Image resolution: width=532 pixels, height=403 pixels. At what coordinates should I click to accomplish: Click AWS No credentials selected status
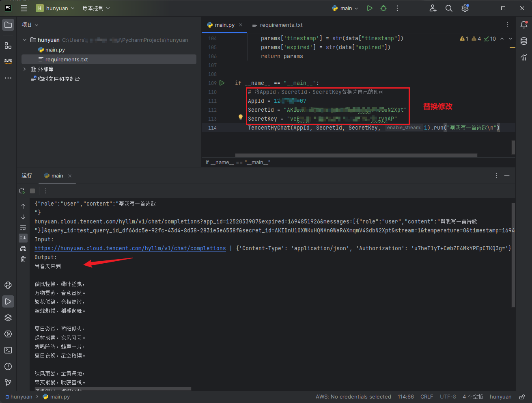click(x=353, y=396)
